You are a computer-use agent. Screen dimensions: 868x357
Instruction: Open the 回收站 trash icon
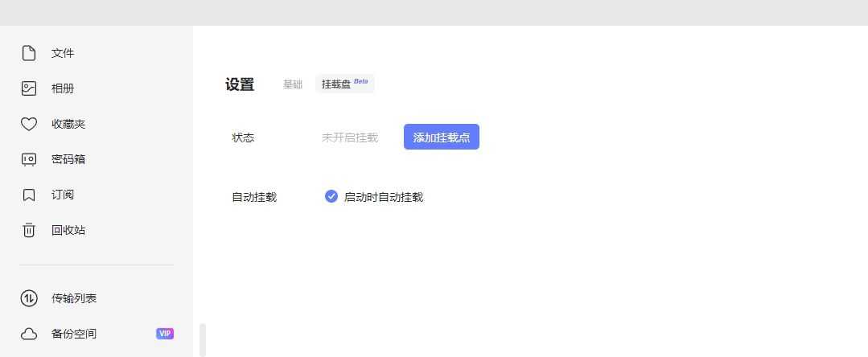29,230
